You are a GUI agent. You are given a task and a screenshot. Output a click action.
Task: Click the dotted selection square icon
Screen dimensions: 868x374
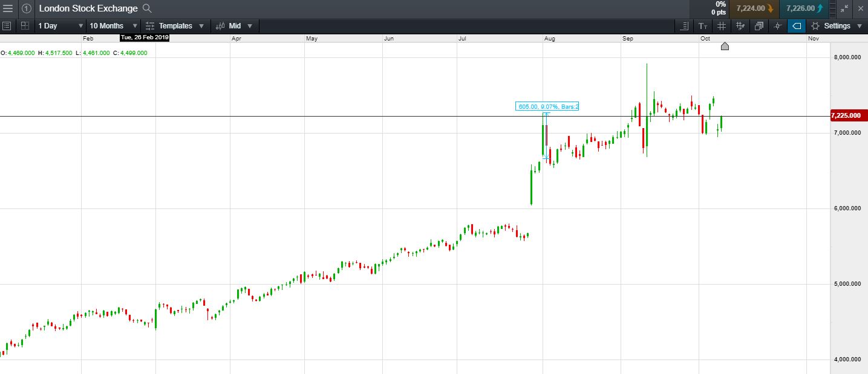25,26
